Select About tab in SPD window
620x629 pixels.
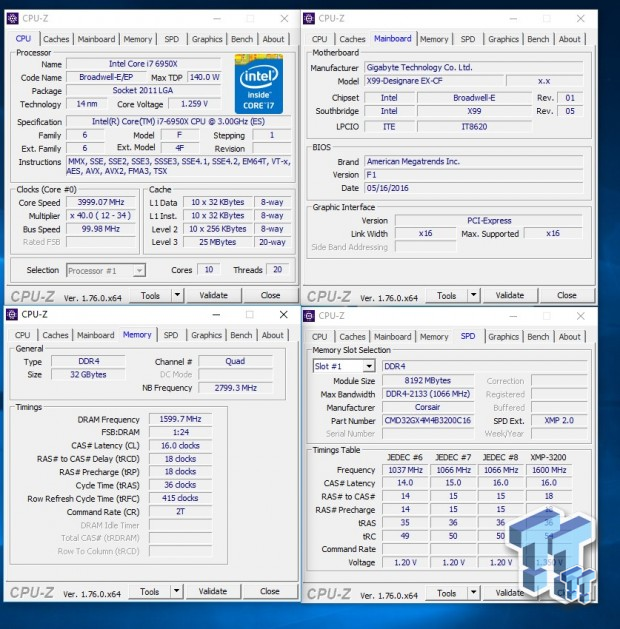pos(569,337)
